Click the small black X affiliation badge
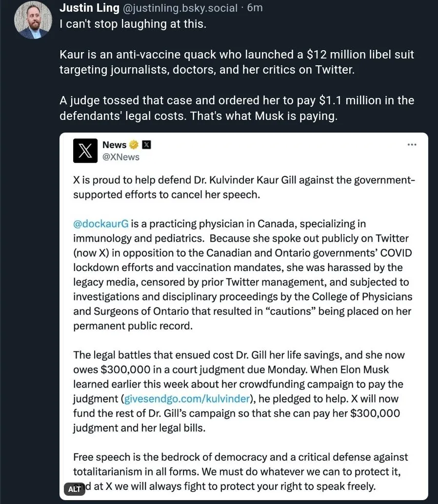 coord(146,145)
